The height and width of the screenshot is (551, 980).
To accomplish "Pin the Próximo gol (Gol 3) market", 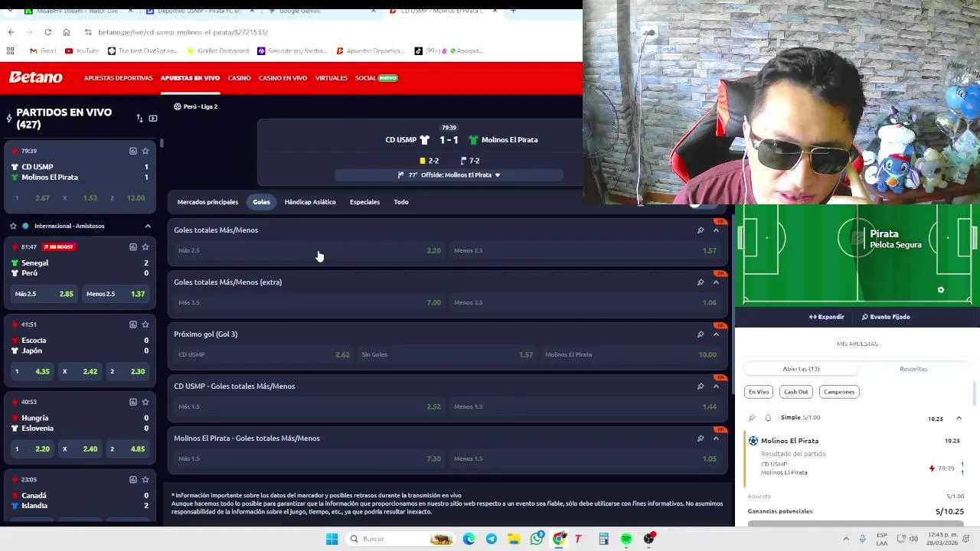I will [701, 334].
